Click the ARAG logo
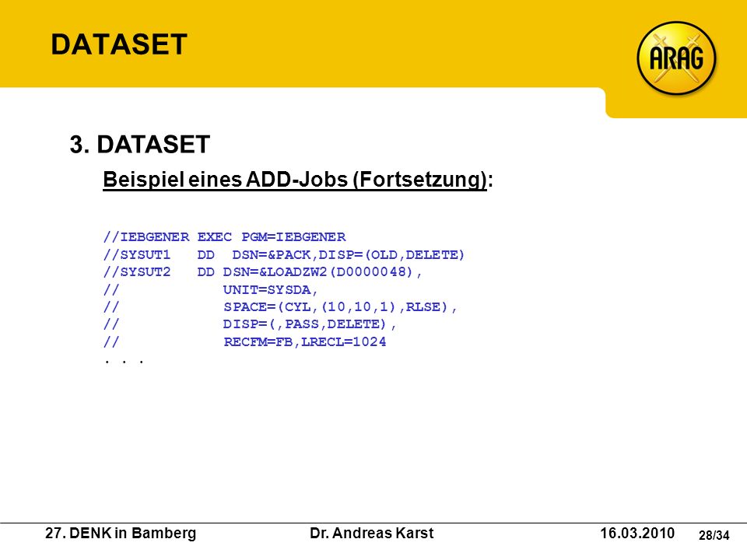The height and width of the screenshot is (560, 747). (676, 58)
